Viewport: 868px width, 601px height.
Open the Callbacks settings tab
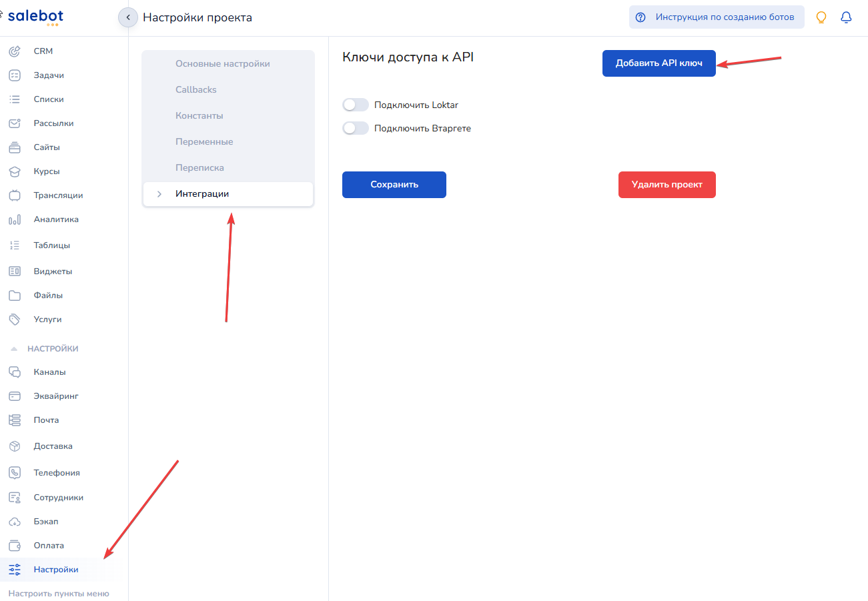pos(195,89)
